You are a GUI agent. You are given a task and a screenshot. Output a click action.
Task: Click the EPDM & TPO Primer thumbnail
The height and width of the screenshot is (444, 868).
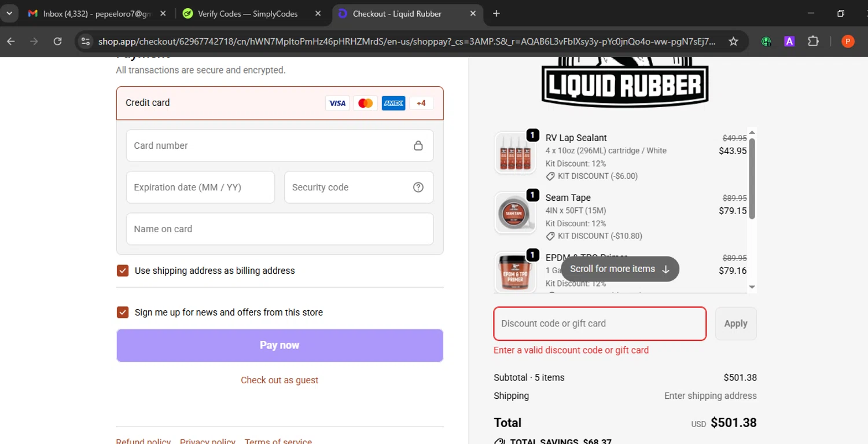point(515,272)
